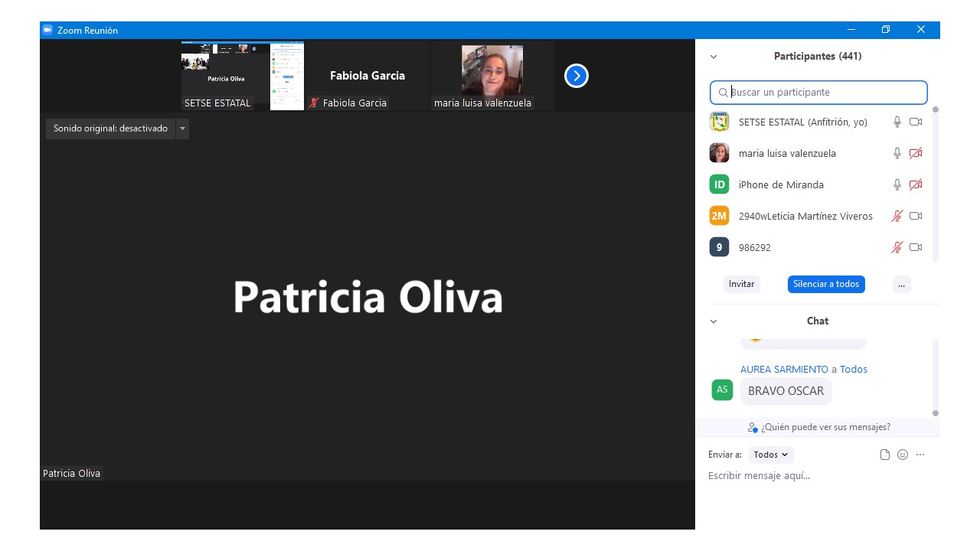
Task: Select maria luisa valenzuela video thumbnail
Action: pyautogui.click(x=492, y=76)
